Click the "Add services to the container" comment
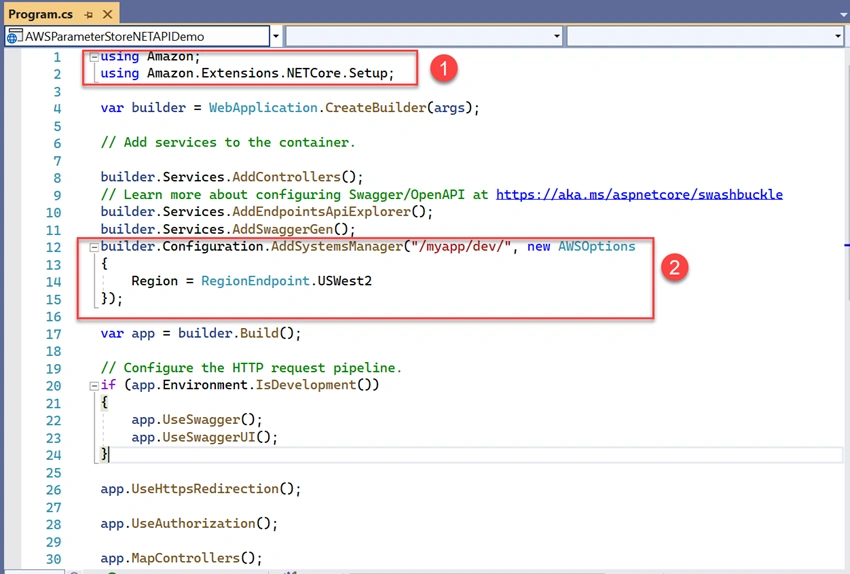This screenshot has height=574, width=850. (x=228, y=143)
